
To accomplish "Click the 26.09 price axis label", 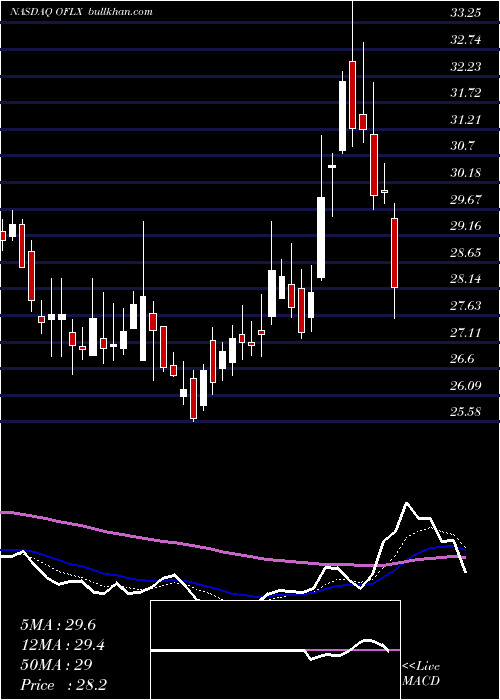I will pyautogui.click(x=466, y=385).
